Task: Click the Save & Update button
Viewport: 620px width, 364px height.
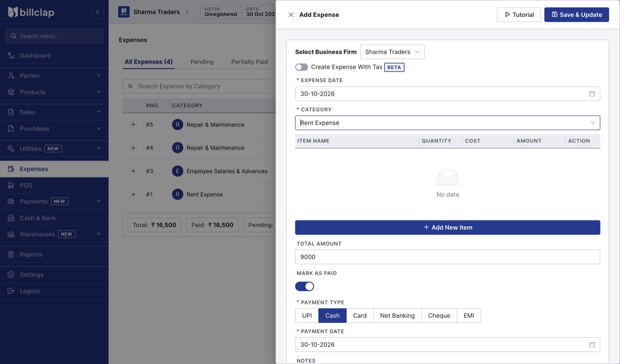Action: (577, 15)
